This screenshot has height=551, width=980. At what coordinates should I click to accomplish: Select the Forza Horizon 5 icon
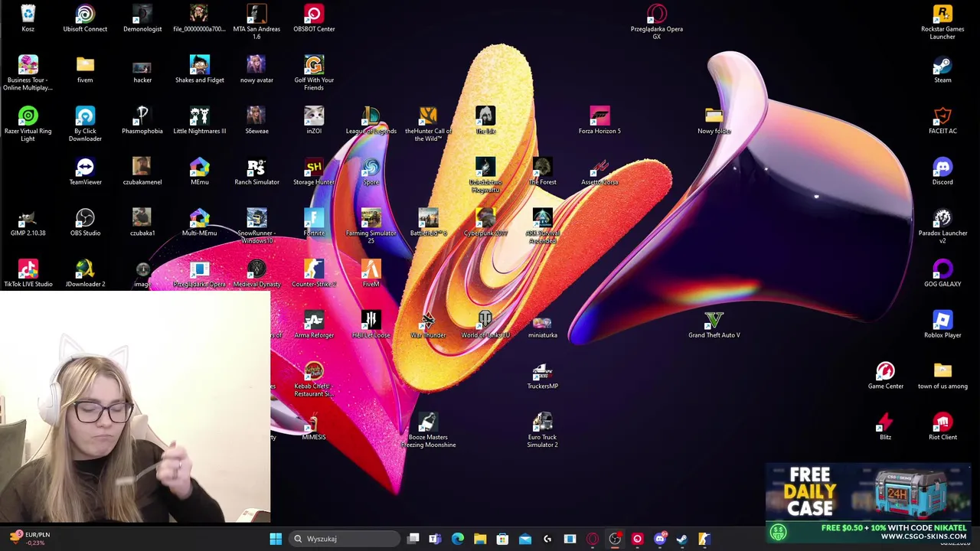tap(599, 120)
